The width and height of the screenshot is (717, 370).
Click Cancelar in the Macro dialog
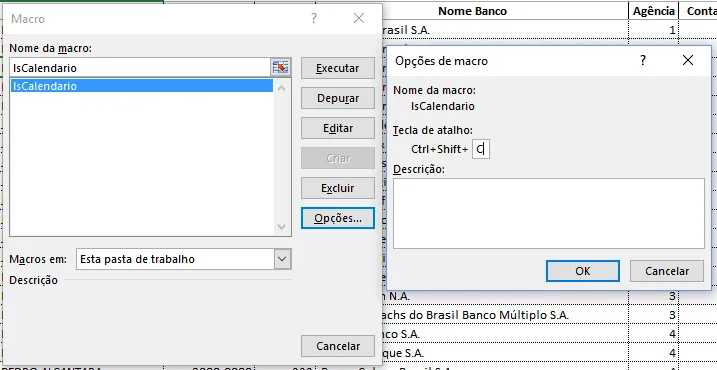[338, 346]
